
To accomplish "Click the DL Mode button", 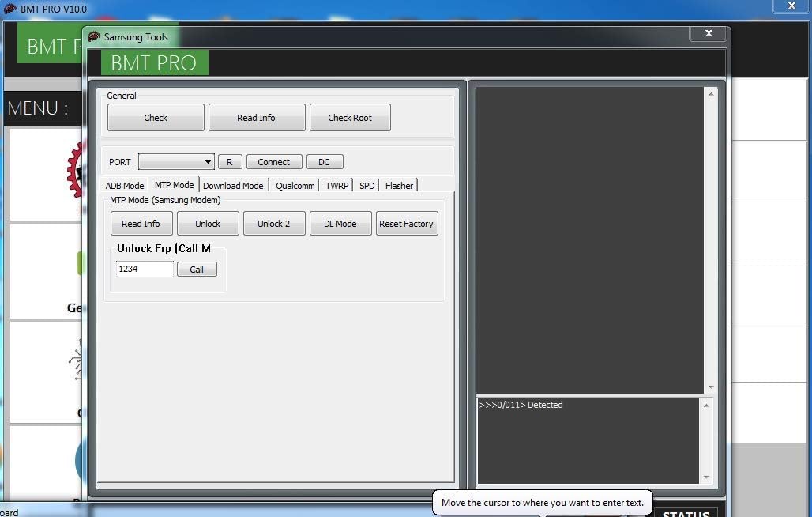I will 340,224.
